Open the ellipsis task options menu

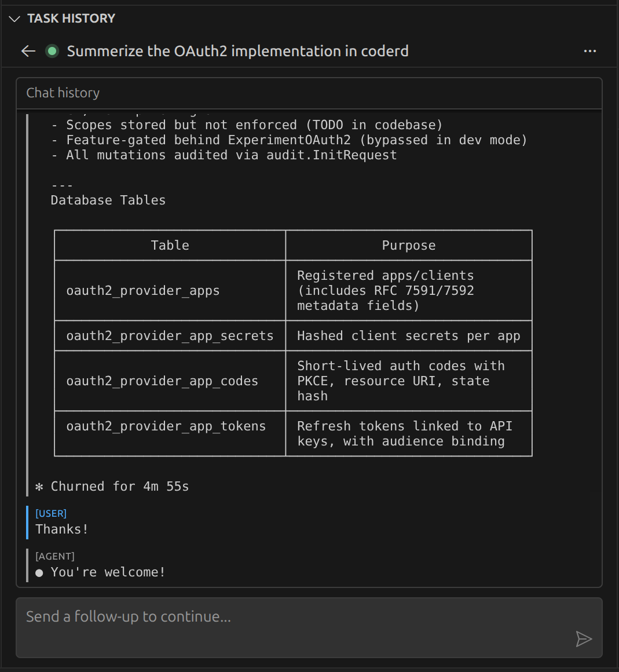(x=590, y=51)
